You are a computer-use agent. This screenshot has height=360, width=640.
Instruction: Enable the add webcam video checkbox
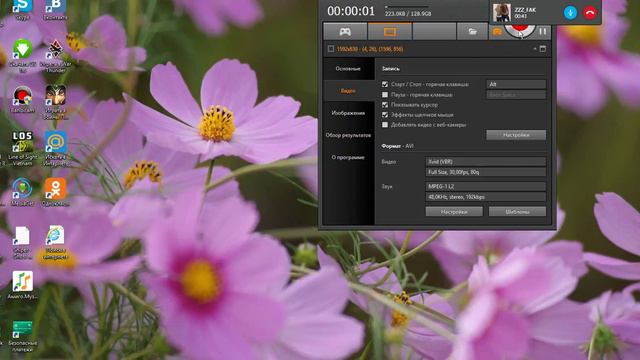[x=385, y=125]
